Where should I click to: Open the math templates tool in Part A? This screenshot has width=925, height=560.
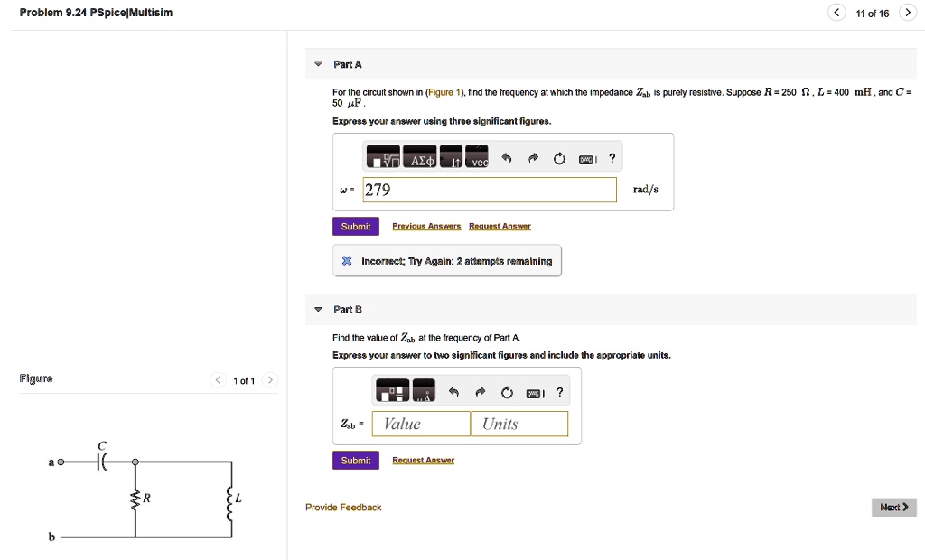click(x=384, y=159)
